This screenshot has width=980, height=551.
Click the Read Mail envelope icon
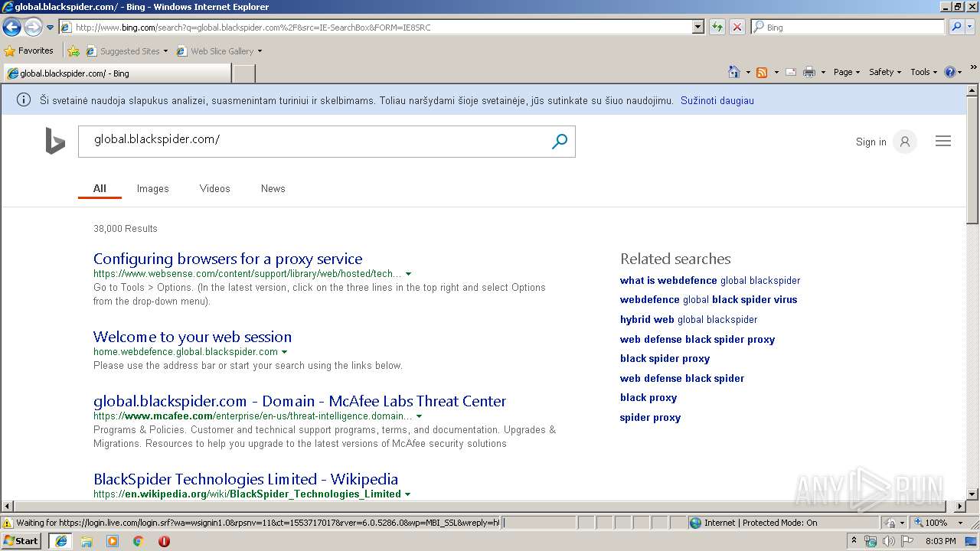pyautogui.click(x=791, y=72)
